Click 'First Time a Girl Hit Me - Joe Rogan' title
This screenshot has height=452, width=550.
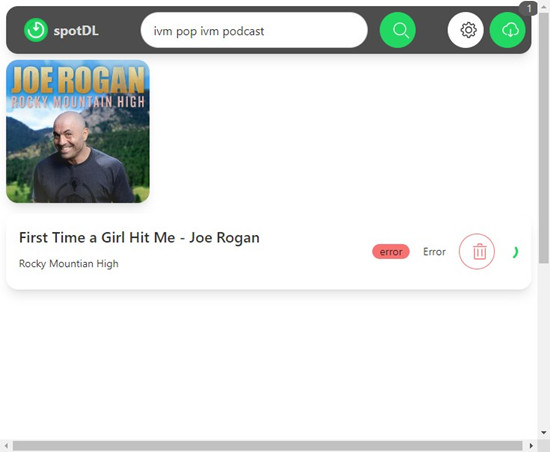[x=139, y=238]
